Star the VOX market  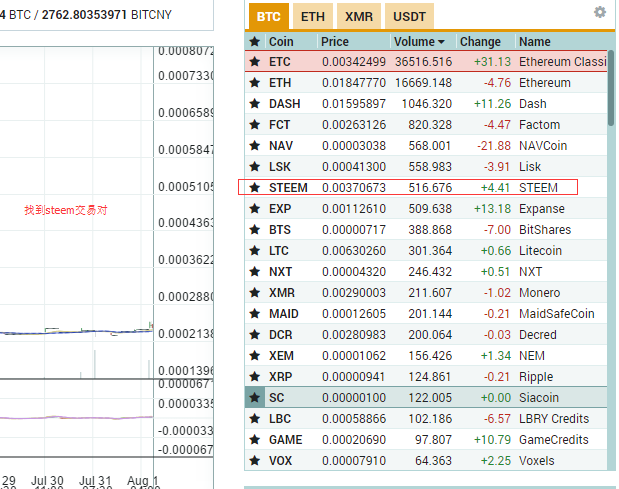(x=255, y=461)
